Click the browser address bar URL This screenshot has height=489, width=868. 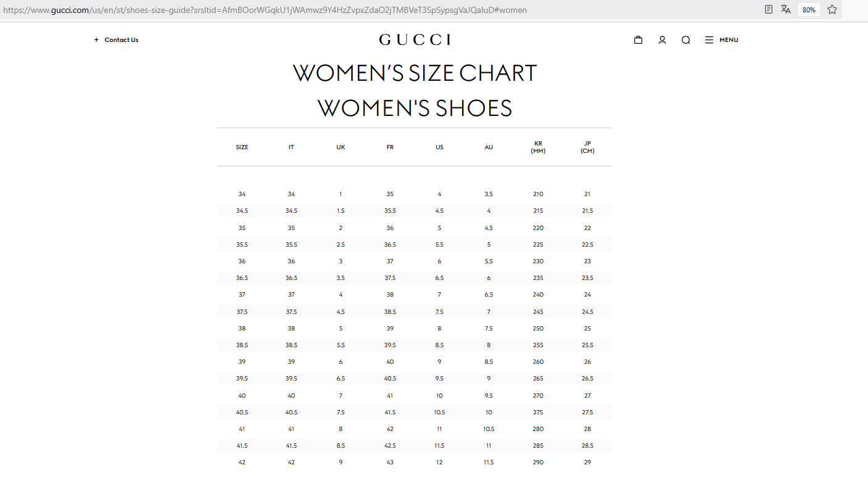pyautogui.click(x=265, y=10)
